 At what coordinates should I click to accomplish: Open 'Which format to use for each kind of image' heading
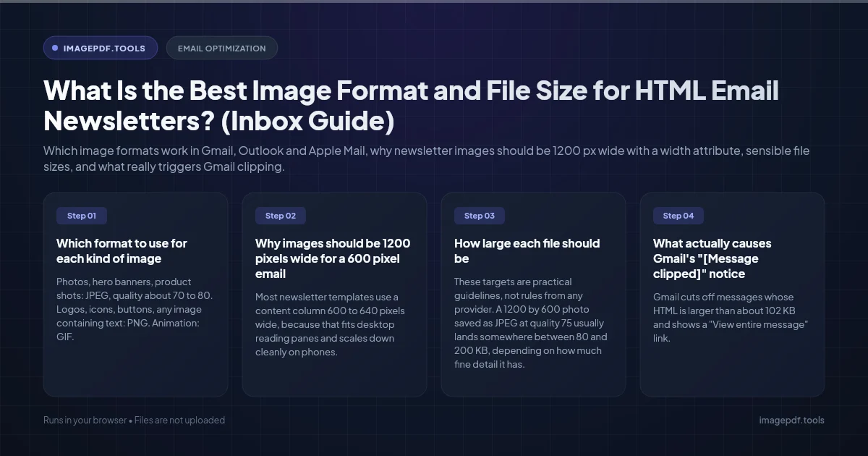122,251
